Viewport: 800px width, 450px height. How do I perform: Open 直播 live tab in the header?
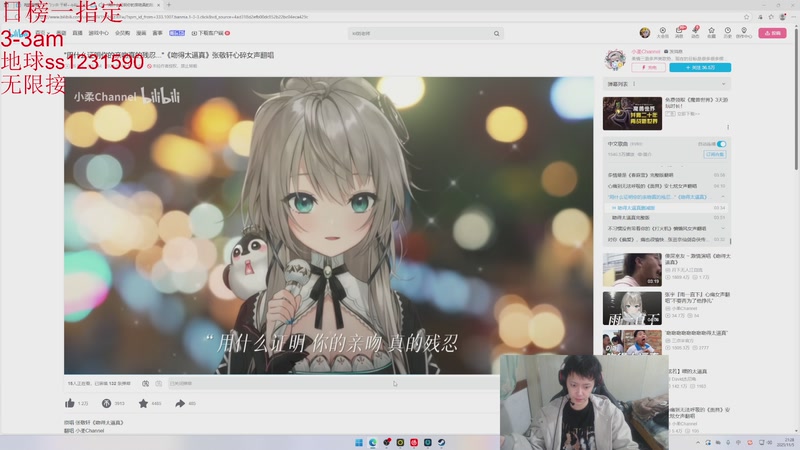click(x=78, y=33)
